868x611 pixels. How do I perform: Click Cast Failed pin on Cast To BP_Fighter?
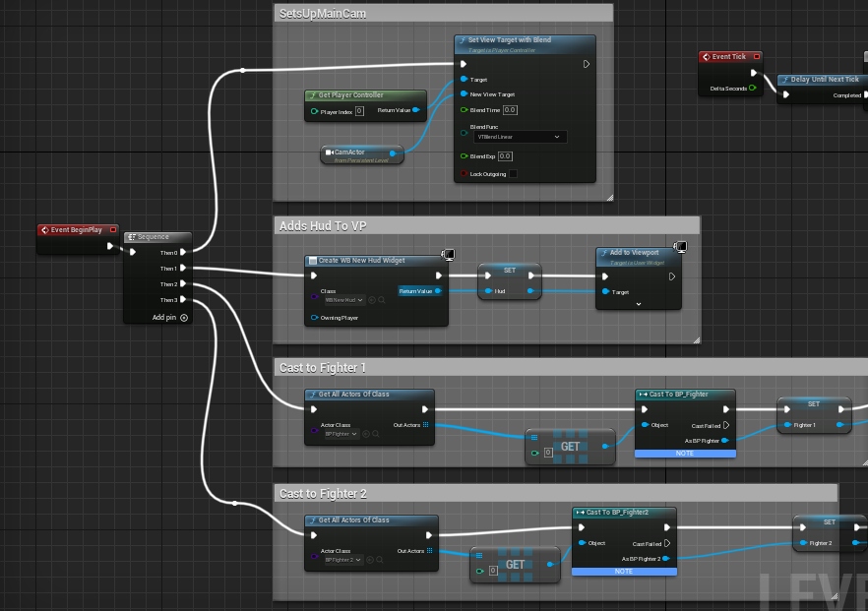[x=725, y=426]
